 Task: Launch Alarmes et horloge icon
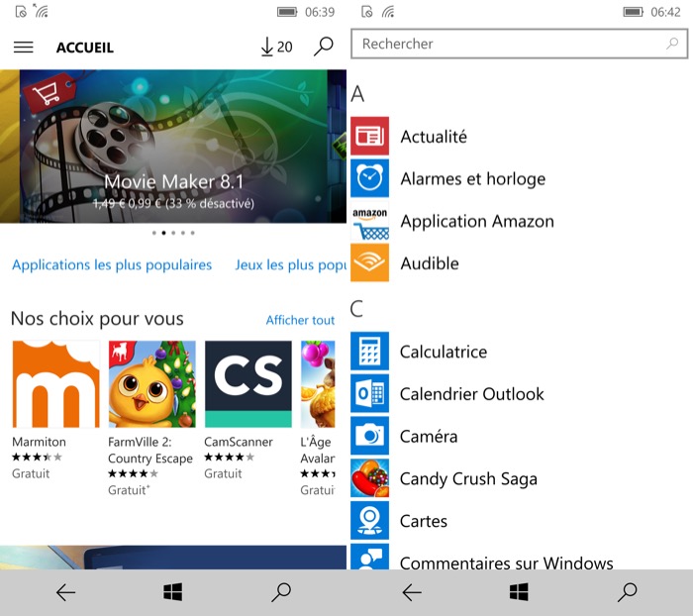370,178
